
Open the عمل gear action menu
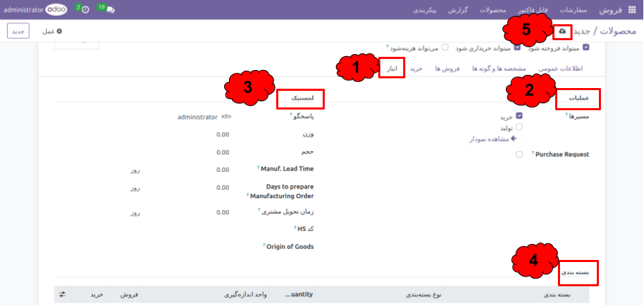(x=53, y=31)
